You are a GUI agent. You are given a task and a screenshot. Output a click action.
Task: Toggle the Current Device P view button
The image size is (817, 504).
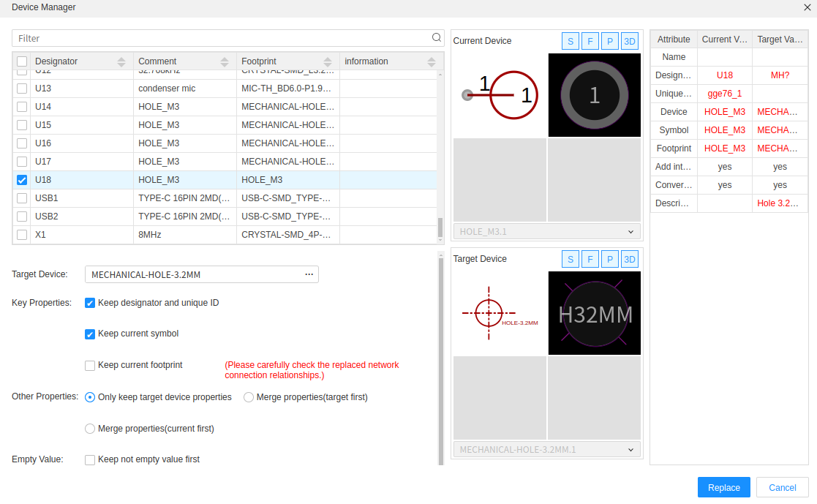609,41
